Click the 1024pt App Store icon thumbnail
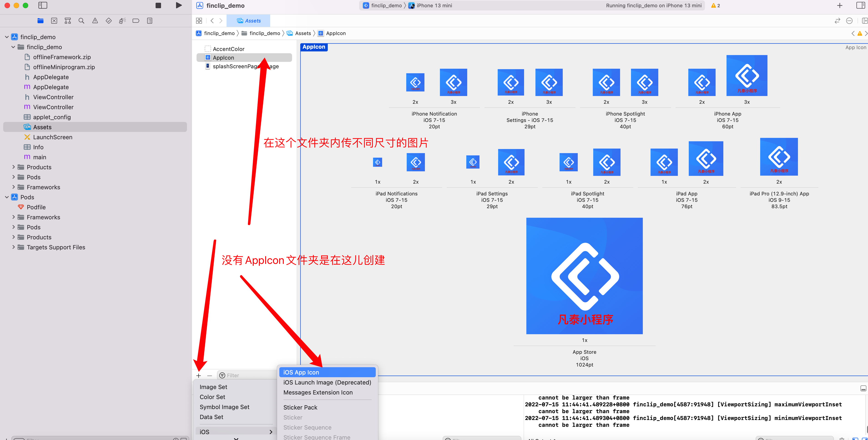 [584, 276]
